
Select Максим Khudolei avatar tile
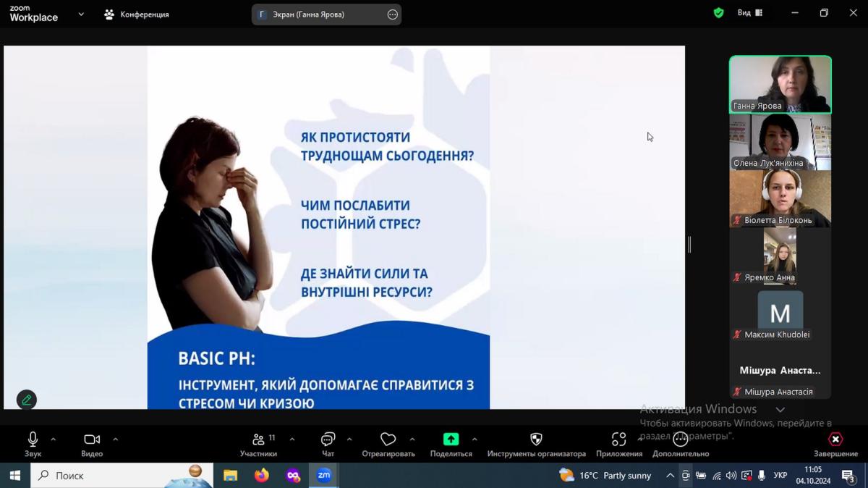click(780, 313)
